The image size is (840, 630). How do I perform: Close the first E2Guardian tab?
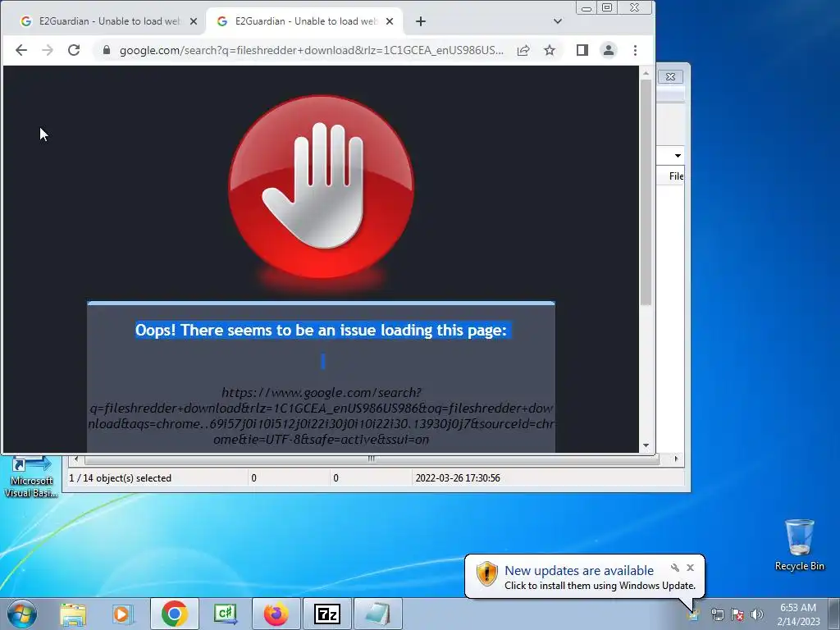[194, 21]
